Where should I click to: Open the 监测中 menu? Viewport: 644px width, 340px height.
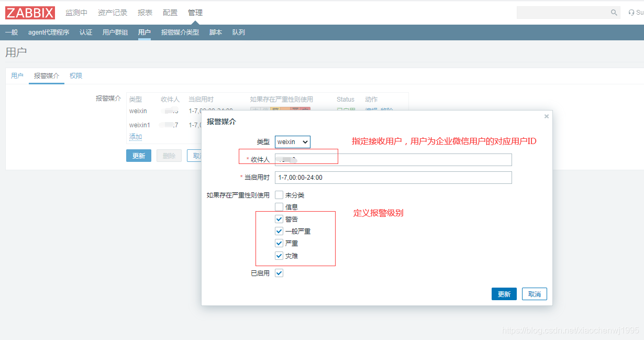(x=76, y=13)
